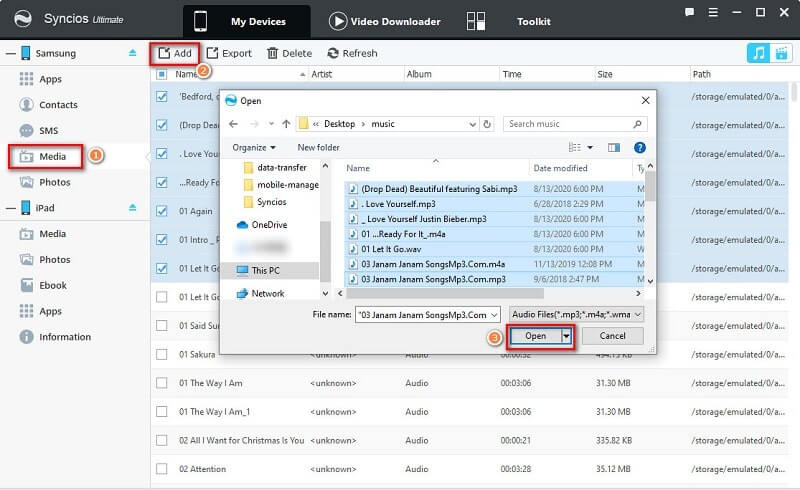Click Cancel in the Open dialog

[x=612, y=336]
